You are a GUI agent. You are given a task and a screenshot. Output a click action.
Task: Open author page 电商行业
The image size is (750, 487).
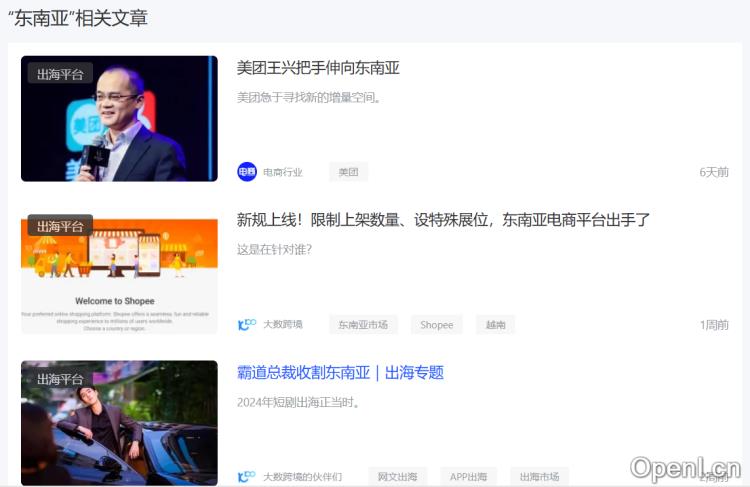tap(283, 172)
